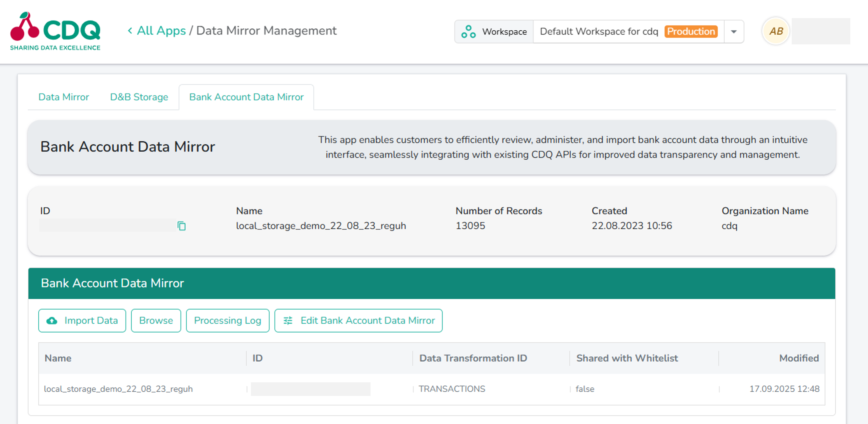This screenshot has width=868, height=424.
Task: Click the cloud upload icon in Import Data
Action: point(52,321)
